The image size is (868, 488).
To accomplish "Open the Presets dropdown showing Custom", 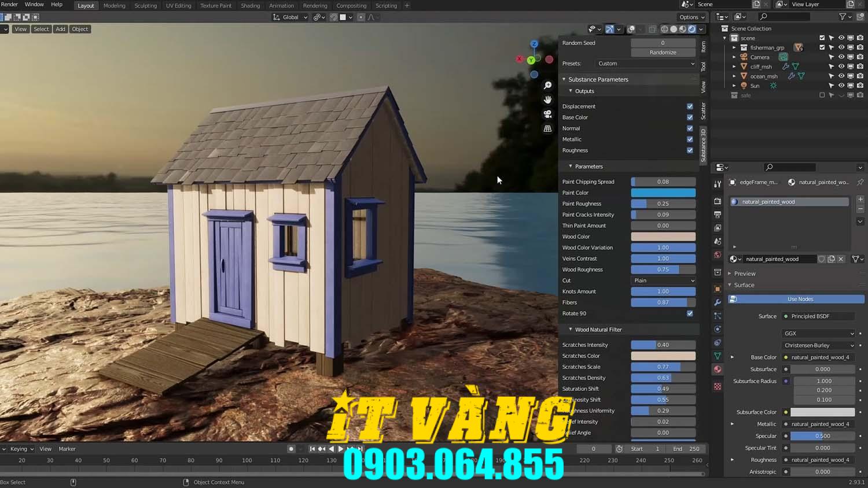I will tap(645, 64).
